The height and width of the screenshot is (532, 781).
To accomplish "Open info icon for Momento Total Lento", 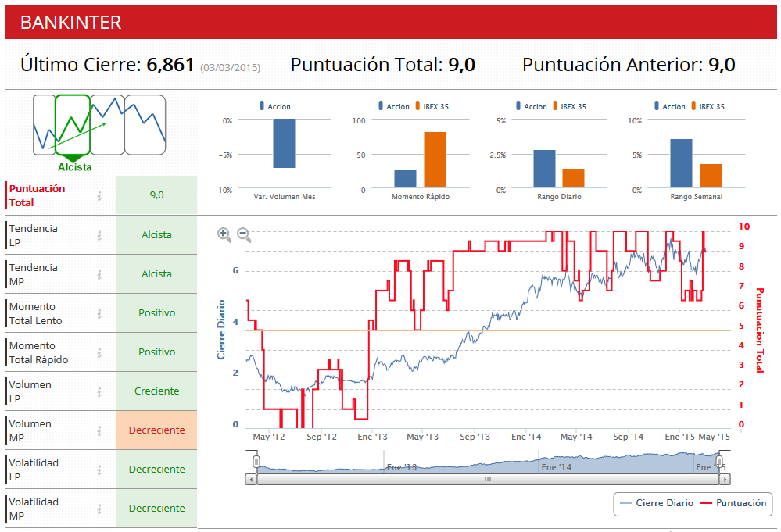I will click(x=99, y=313).
